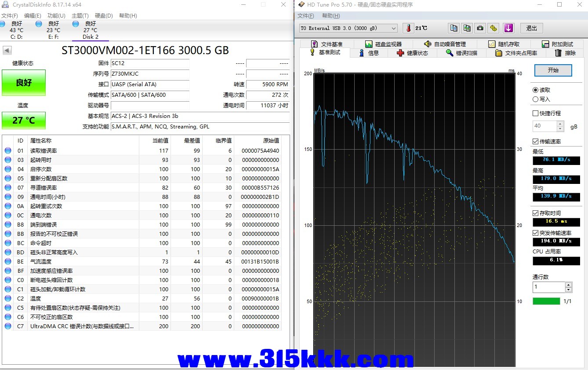Click the purple down-arrow minimize-to-tray icon
Screen dimensions: 588x370
[508, 28]
